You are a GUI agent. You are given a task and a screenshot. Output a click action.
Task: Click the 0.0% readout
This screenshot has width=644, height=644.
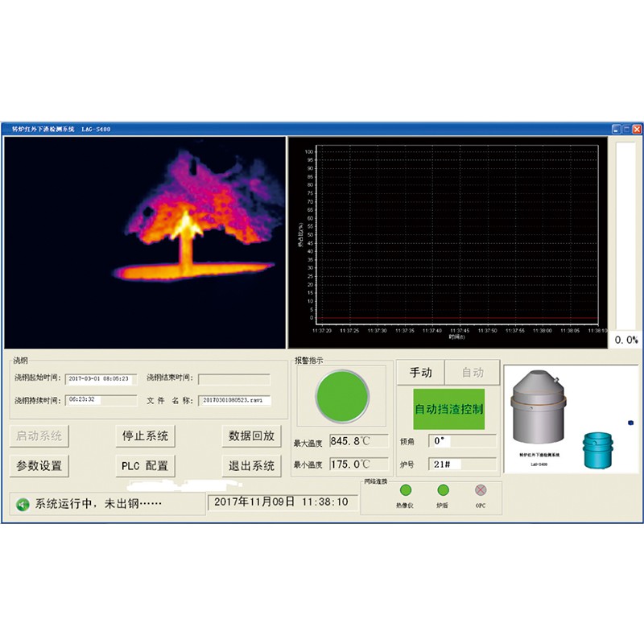point(626,340)
